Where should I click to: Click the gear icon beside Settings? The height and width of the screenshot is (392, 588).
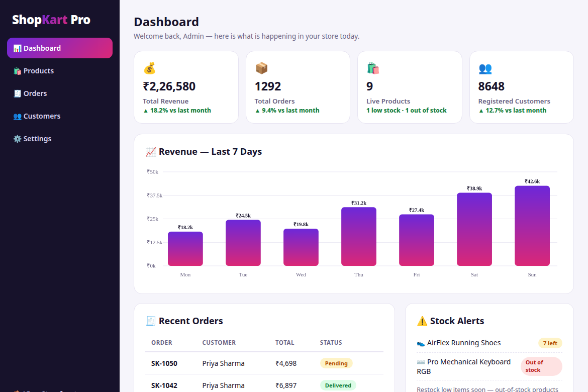(x=17, y=139)
